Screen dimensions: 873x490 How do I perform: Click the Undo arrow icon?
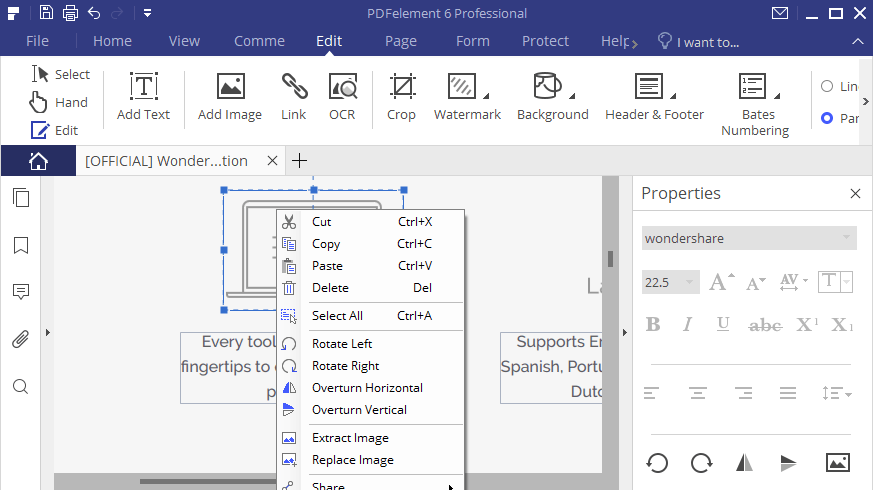[94, 13]
